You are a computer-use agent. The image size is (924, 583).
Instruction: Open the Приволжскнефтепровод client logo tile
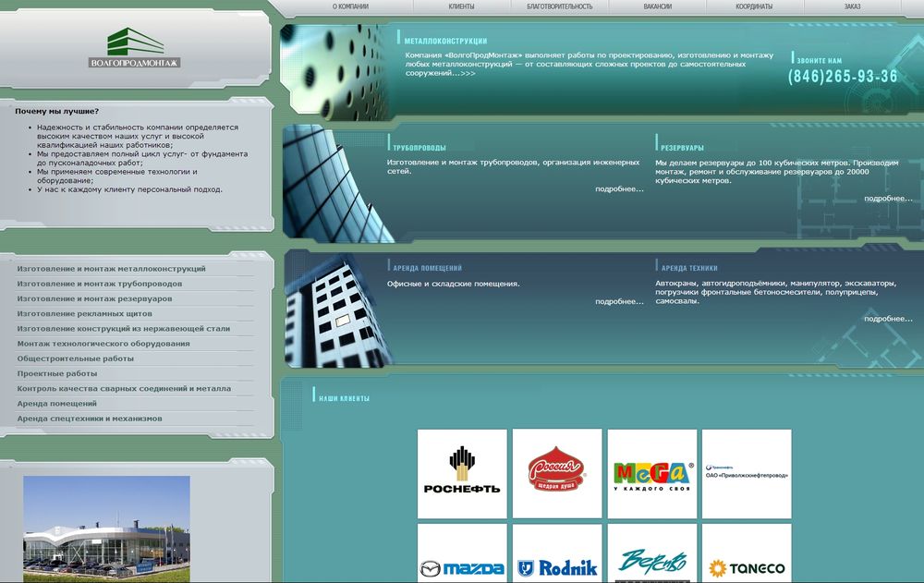747,474
